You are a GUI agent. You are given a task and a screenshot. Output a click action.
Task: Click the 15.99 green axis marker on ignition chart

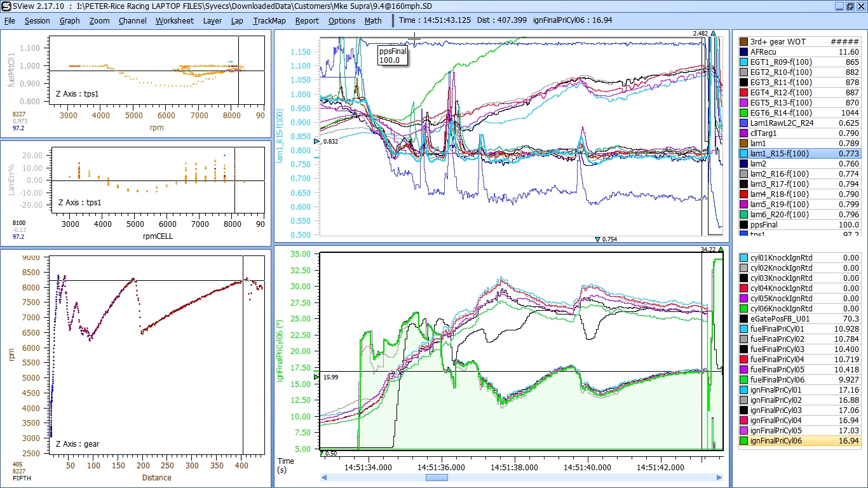coord(317,377)
